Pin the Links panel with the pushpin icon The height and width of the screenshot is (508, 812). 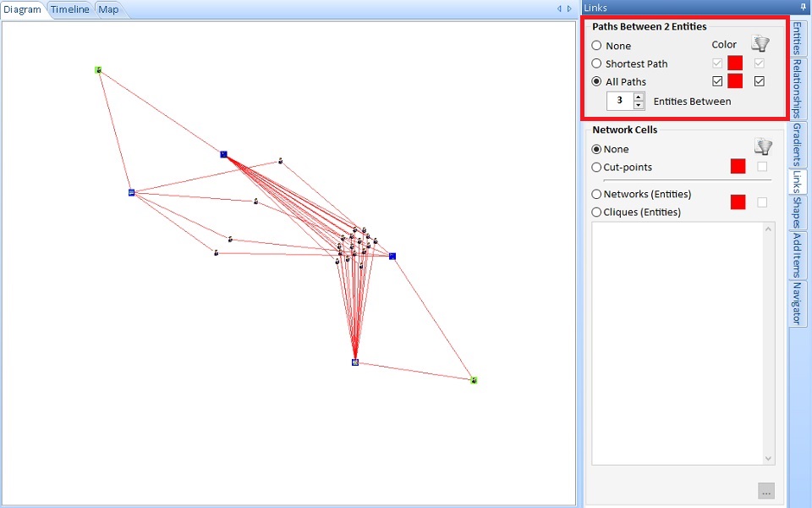[x=803, y=8]
